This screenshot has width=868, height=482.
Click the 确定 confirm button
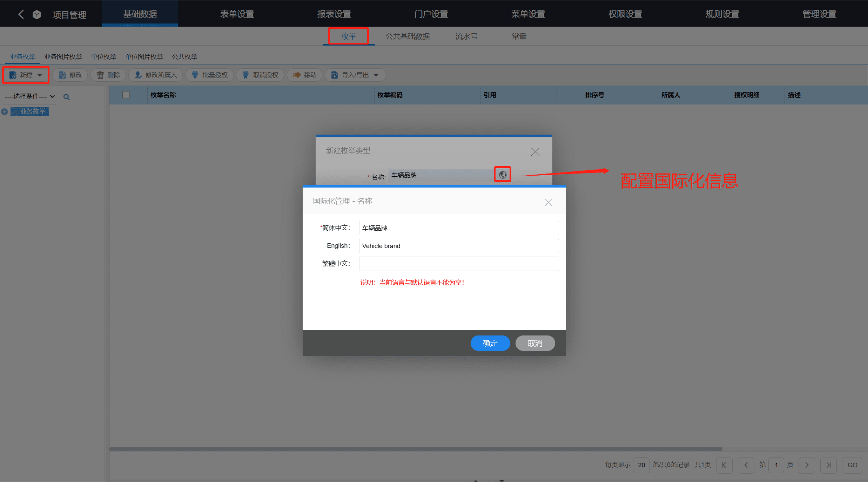tap(490, 343)
